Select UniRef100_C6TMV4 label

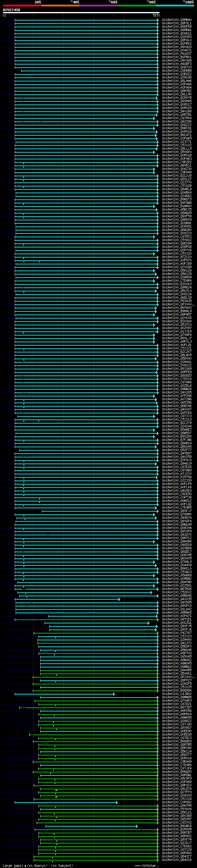(x=177, y=118)
